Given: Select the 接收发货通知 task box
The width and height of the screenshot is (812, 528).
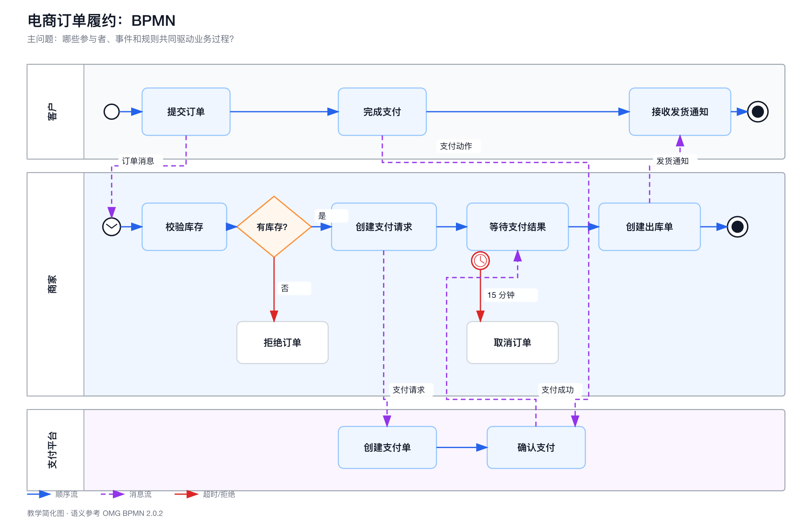Looking at the screenshot, I should (x=680, y=112).
